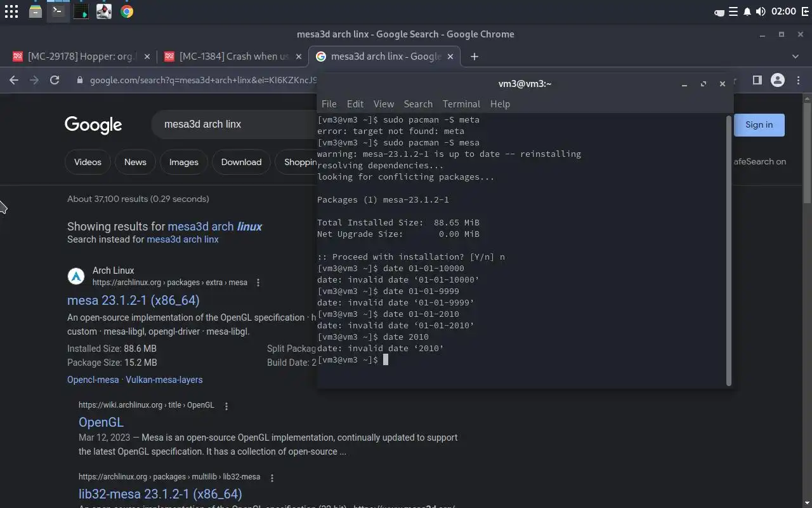Select the Download filter chip
Viewport: 812px width, 508px height.
pyautogui.click(x=241, y=162)
